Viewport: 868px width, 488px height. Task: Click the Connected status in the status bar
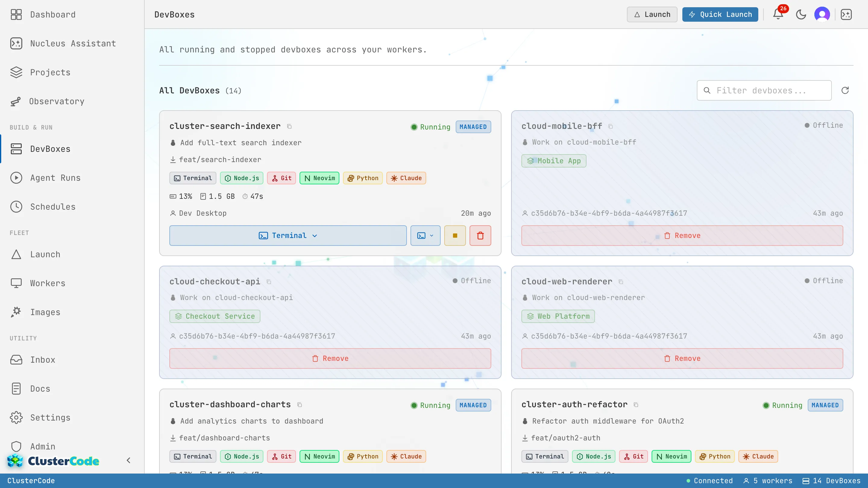[710, 480]
